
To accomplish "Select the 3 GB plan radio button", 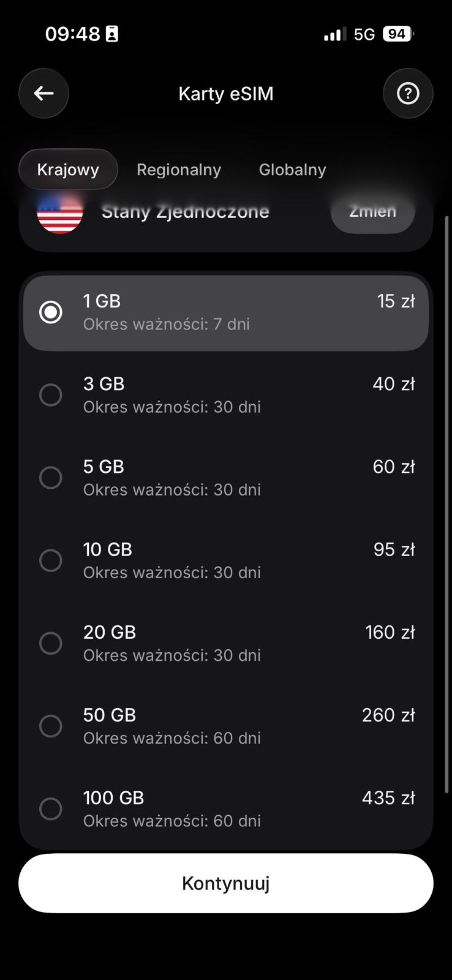I will [x=51, y=395].
